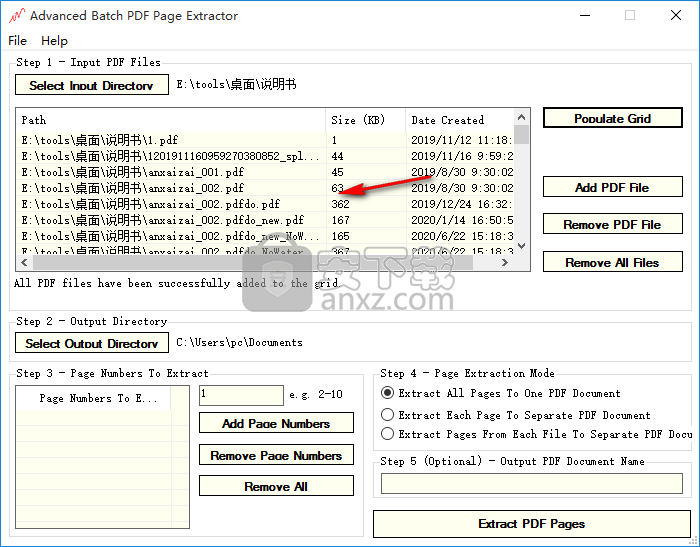Click Extract PDF Pages button
This screenshot has height=547, width=700.
[x=532, y=524]
